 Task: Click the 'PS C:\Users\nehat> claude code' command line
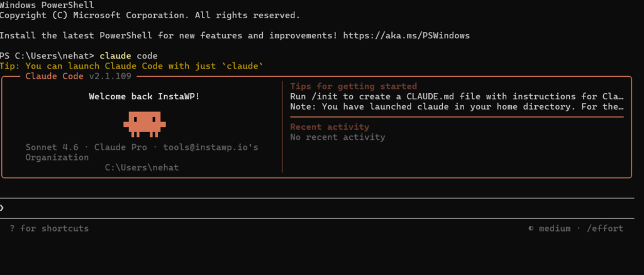[x=79, y=55]
